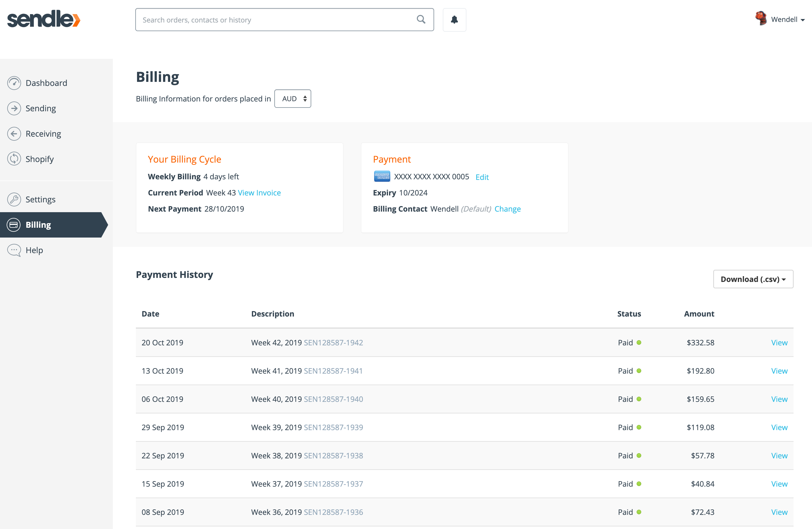Select Billing in the sidebar

point(38,225)
